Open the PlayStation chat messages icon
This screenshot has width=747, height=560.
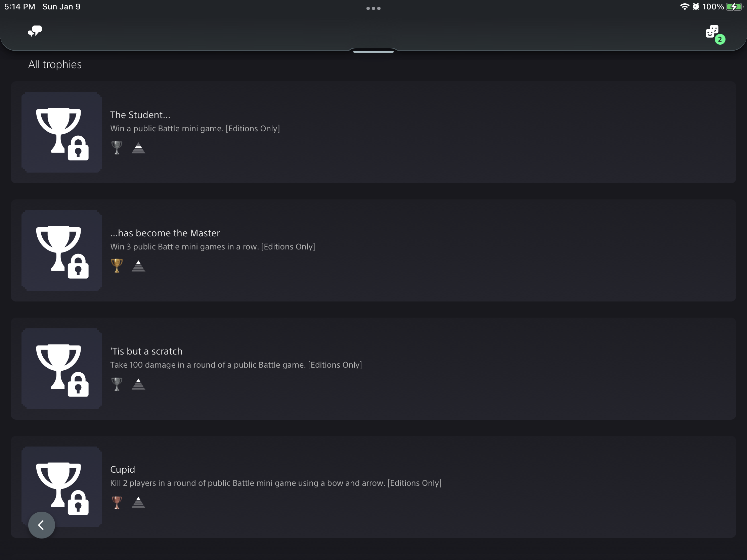35,31
